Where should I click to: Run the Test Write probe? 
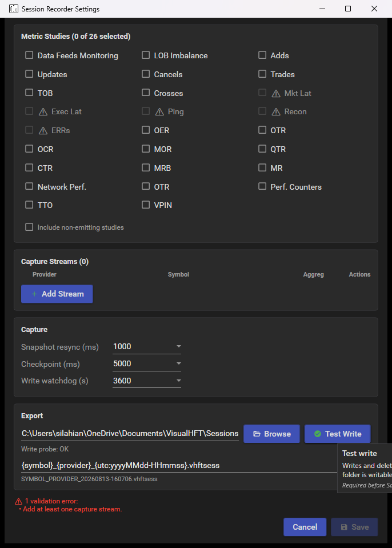click(338, 434)
